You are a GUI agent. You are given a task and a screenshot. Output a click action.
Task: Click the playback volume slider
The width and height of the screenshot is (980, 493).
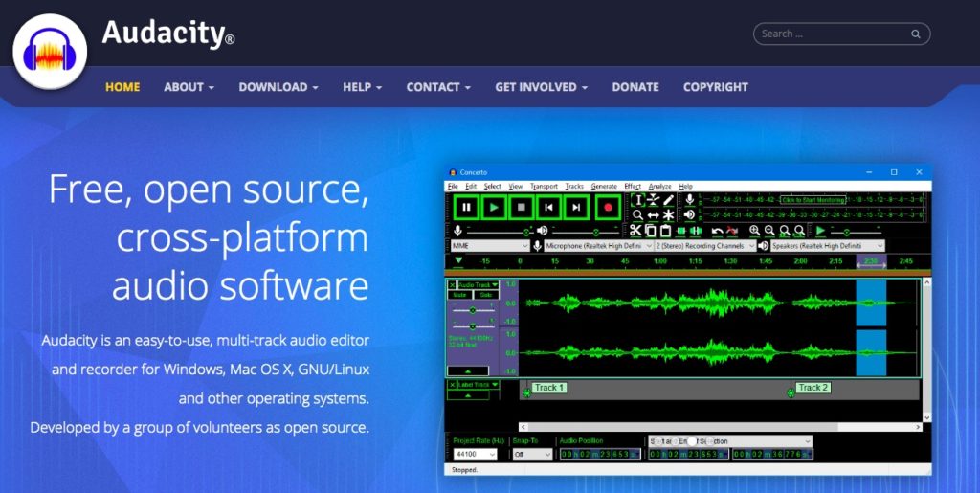coord(585,232)
